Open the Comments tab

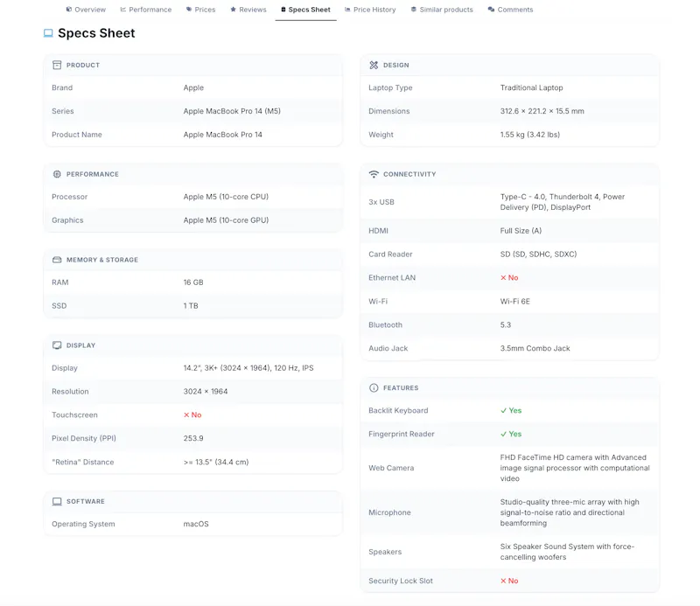tap(510, 10)
